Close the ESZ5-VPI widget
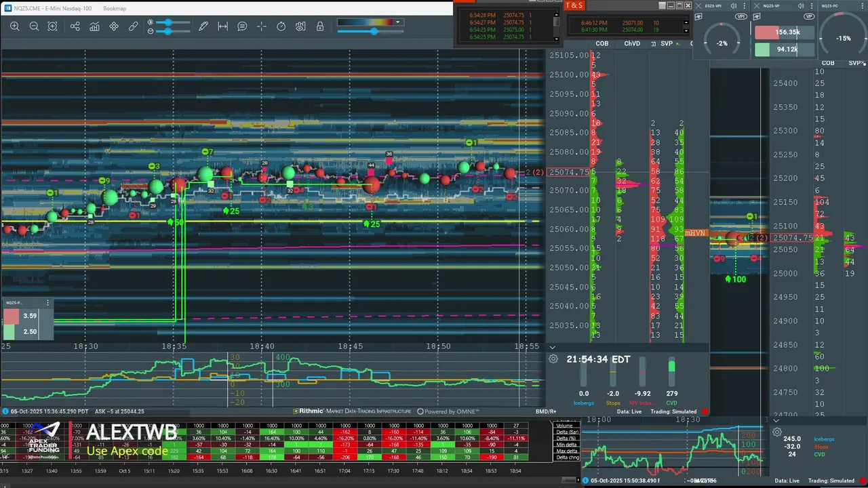Viewport: 868px width, 488px height. (700, 5)
